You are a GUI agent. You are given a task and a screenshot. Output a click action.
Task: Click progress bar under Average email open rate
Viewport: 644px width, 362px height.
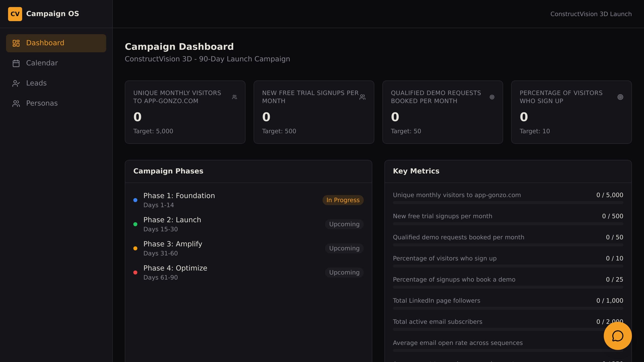click(x=508, y=350)
